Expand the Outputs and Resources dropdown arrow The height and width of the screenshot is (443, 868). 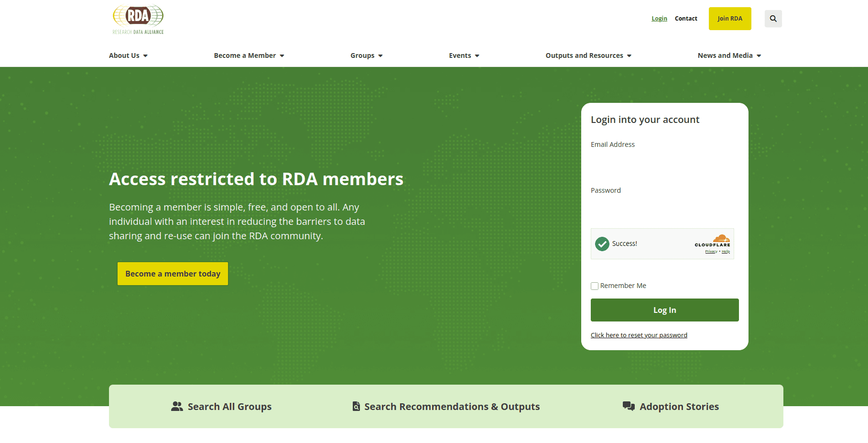(x=629, y=56)
